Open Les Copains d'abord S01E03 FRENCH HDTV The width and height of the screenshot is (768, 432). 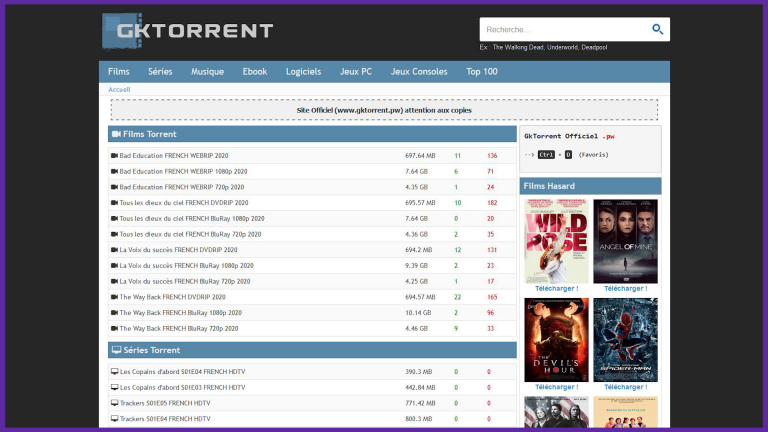183,387
